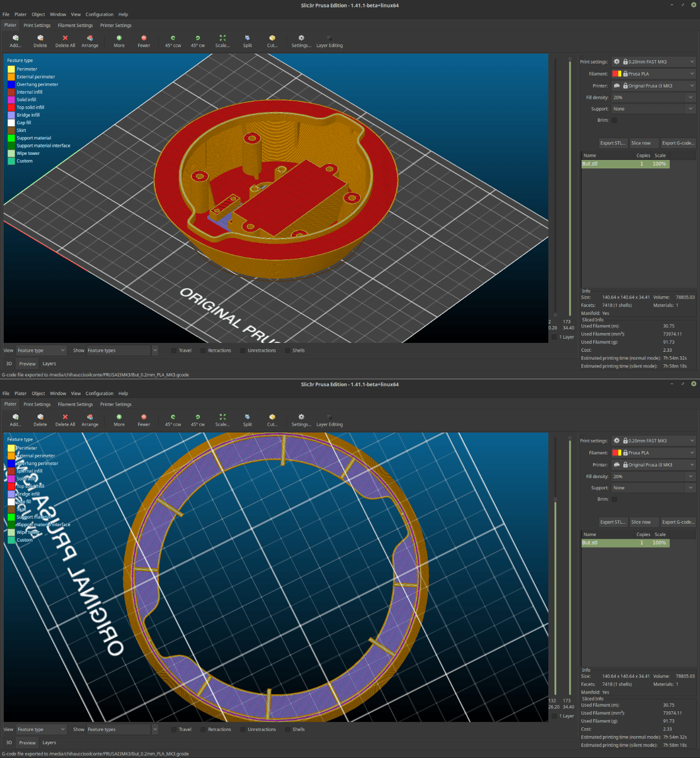Image resolution: width=700 pixels, height=758 pixels.
Task: Select But.stl row in top window list
Action: point(625,164)
